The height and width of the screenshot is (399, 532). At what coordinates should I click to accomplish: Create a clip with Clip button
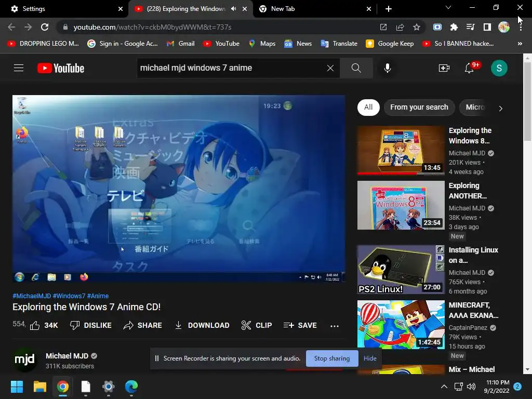click(257, 325)
